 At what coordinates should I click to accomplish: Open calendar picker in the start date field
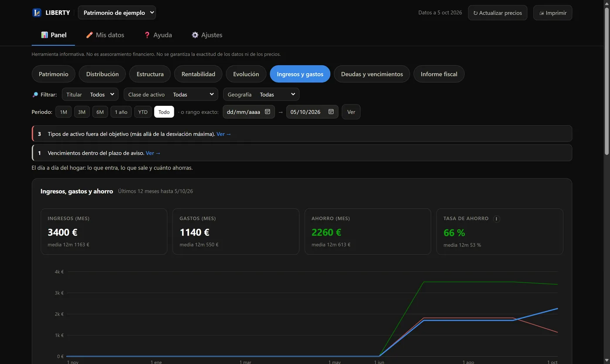coord(268,112)
